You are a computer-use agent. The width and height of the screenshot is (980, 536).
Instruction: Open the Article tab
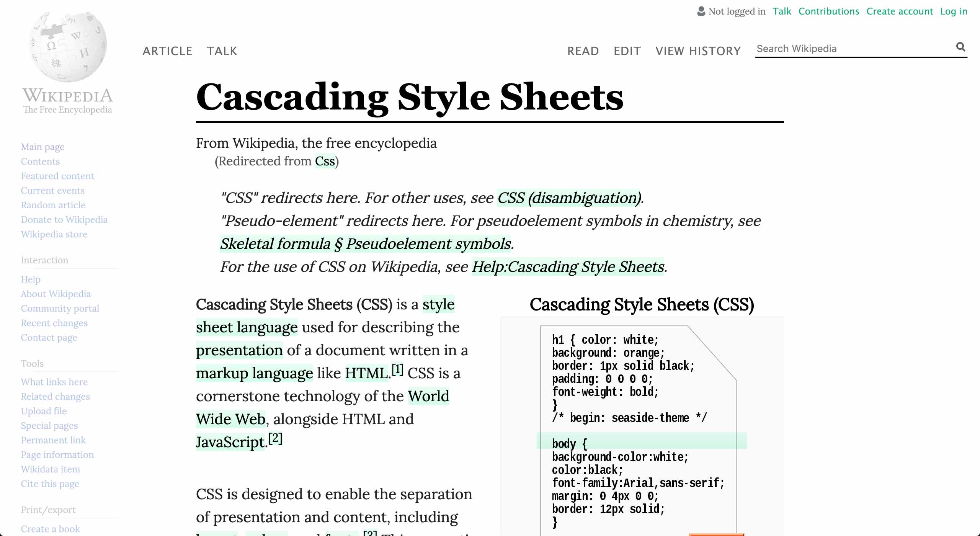click(167, 51)
